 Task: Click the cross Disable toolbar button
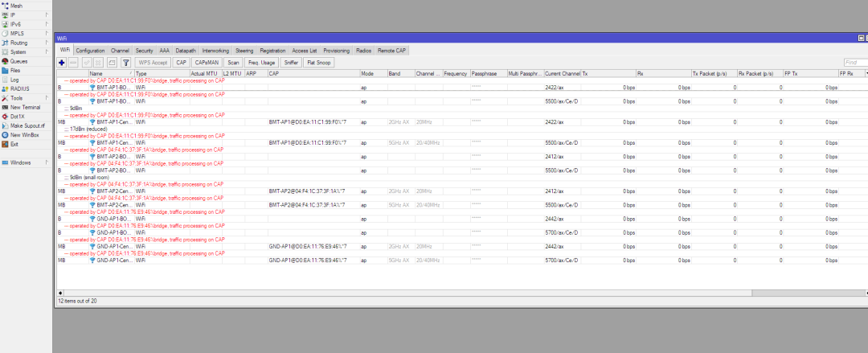tap(98, 63)
